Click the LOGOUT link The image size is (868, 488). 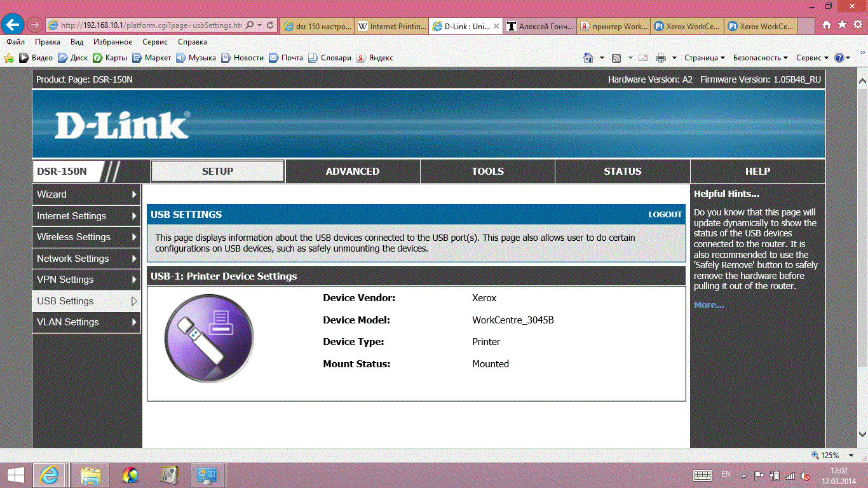(665, 215)
